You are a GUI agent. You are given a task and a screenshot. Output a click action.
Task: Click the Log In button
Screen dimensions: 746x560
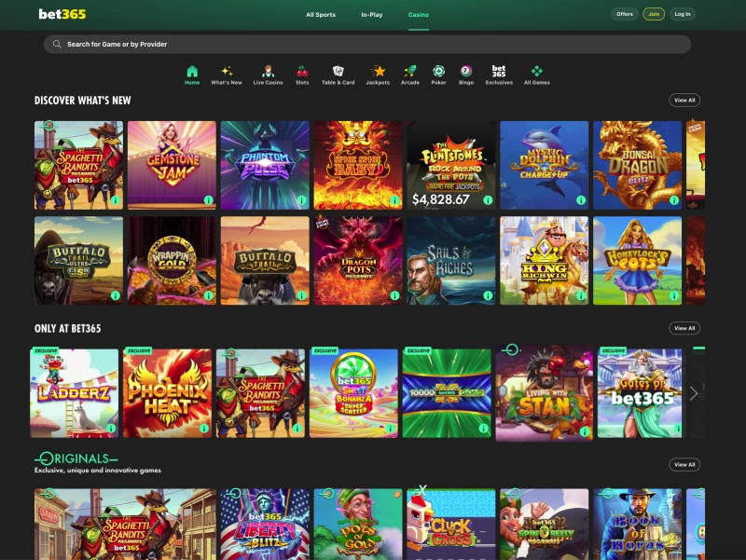[x=683, y=14]
